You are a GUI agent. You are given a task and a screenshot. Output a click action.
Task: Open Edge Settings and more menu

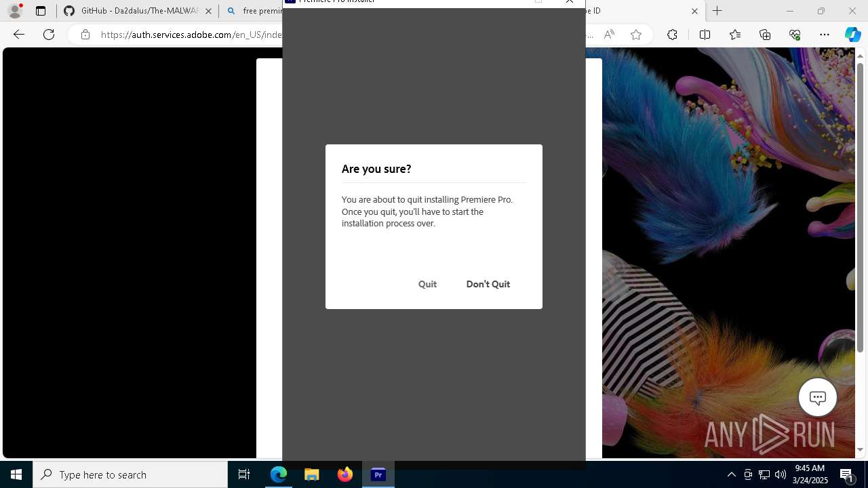tap(825, 35)
